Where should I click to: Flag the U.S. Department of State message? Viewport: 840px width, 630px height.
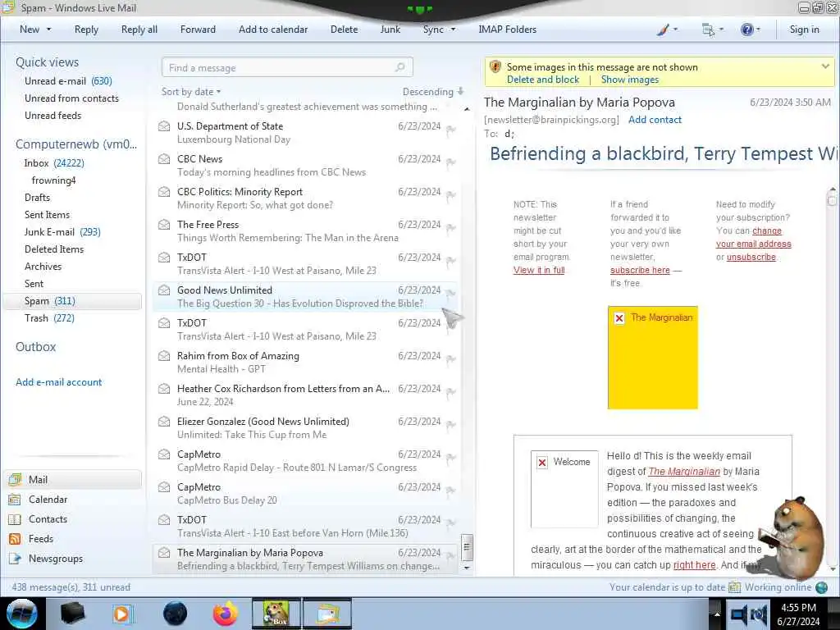(451, 129)
